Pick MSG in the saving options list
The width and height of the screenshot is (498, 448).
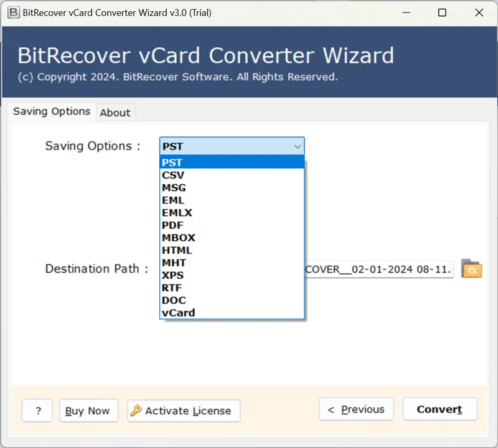click(x=232, y=187)
